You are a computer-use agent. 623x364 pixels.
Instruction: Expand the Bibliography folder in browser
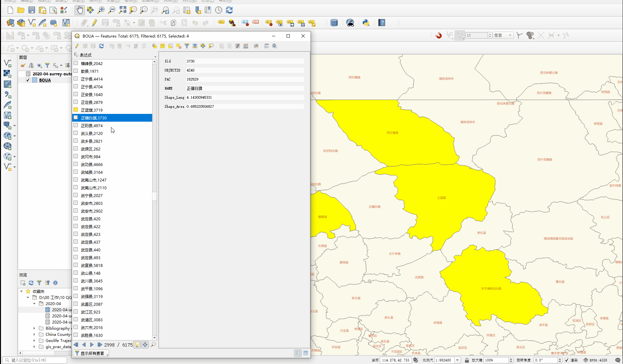(x=34, y=328)
